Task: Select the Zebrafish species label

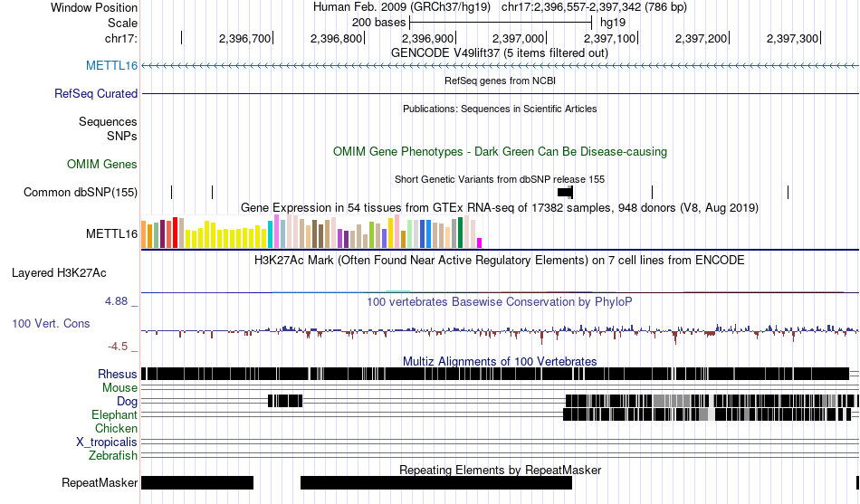Action: tap(113, 456)
